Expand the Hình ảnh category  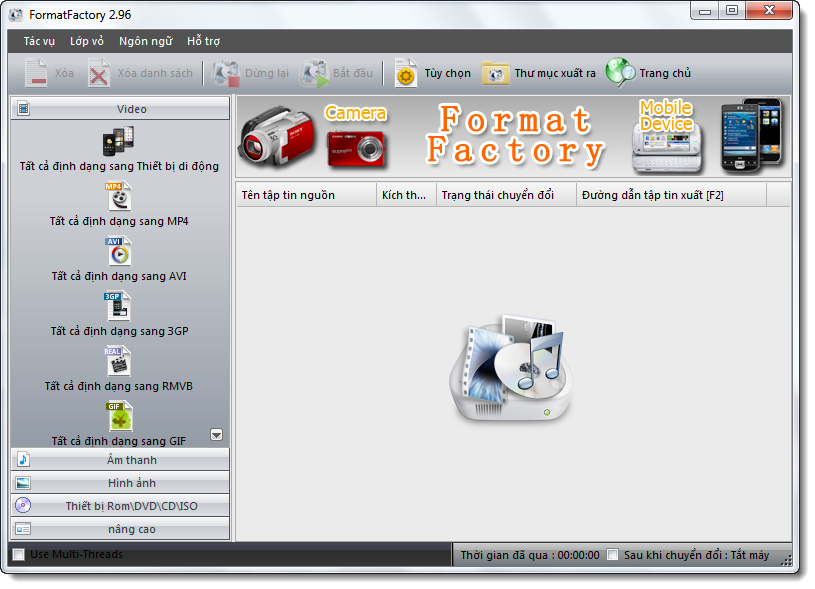coord(120,482)
